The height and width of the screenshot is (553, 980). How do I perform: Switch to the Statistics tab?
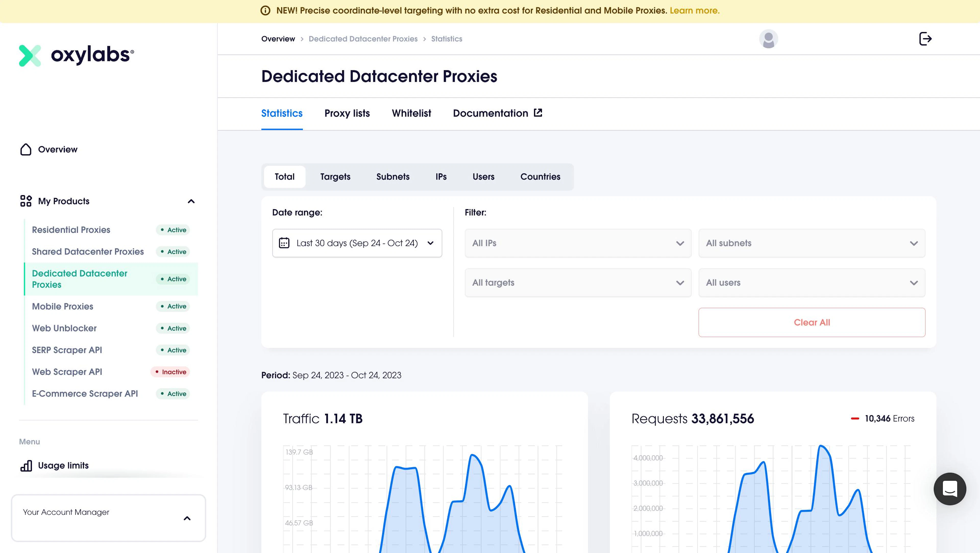tap(282, 113)
